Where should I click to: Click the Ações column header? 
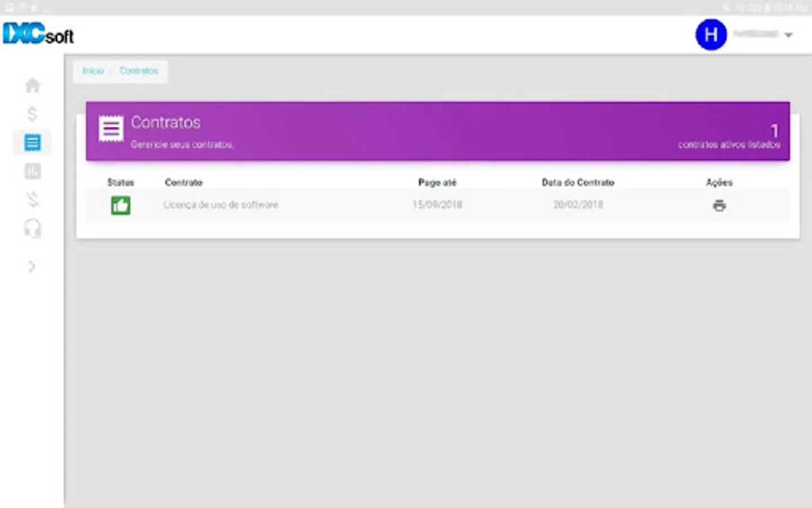tap(719, 182)
